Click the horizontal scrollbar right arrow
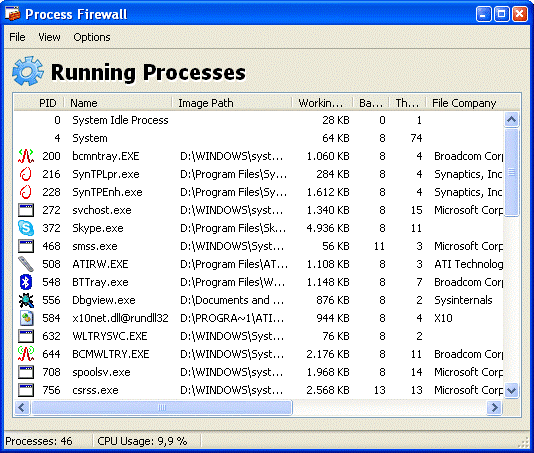 tap(495, 407)
